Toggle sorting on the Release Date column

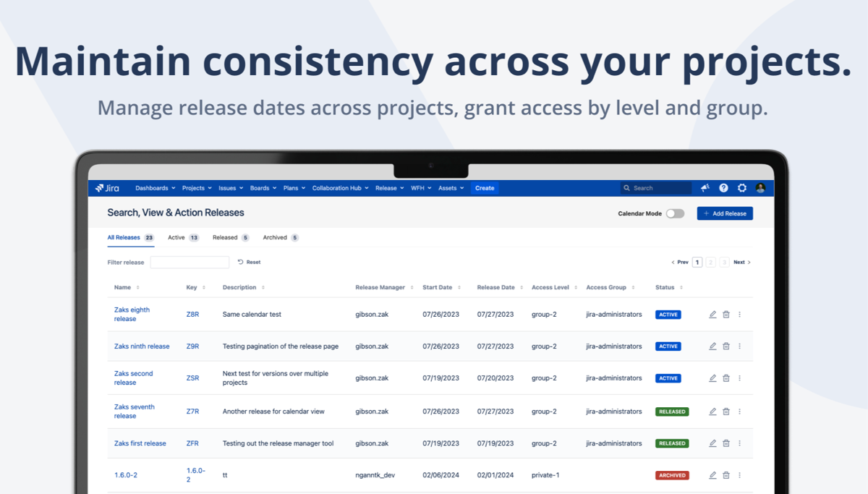(x=519, y=287)
